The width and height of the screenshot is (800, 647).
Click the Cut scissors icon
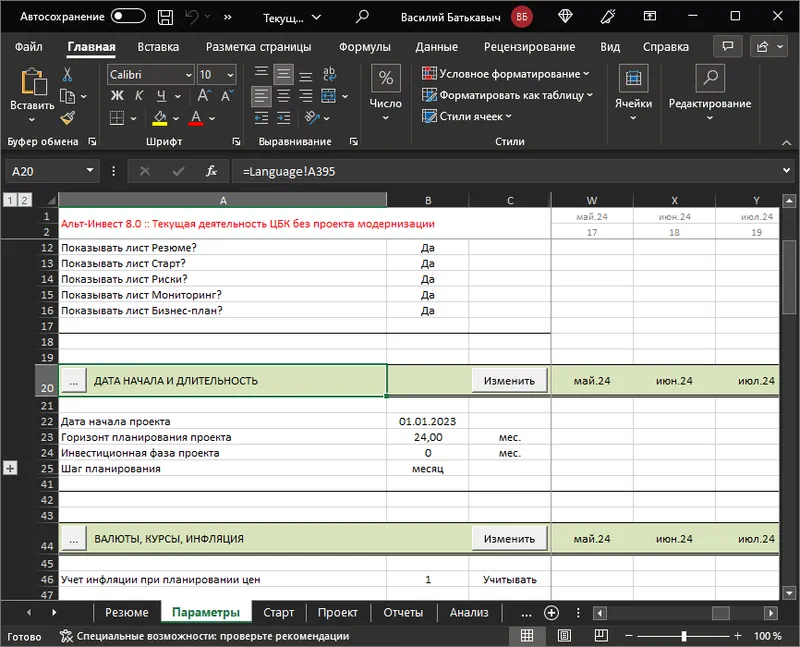(x=67, y=74)
